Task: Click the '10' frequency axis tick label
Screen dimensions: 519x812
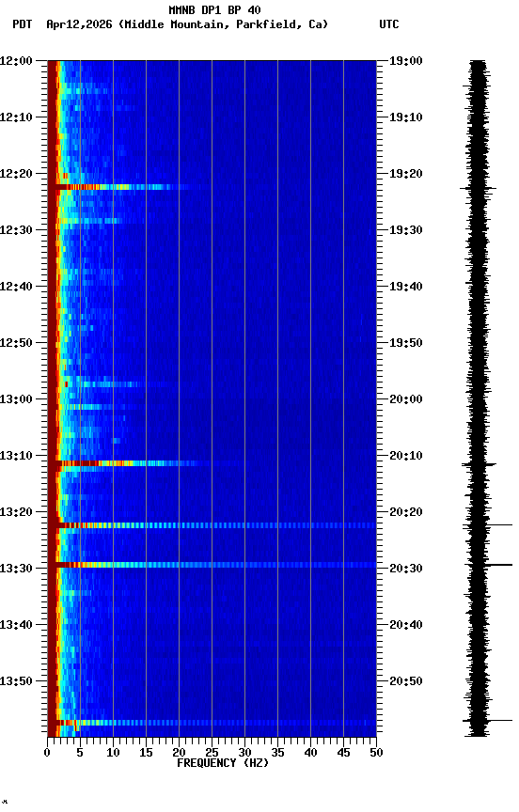Action: click(114, 754)
